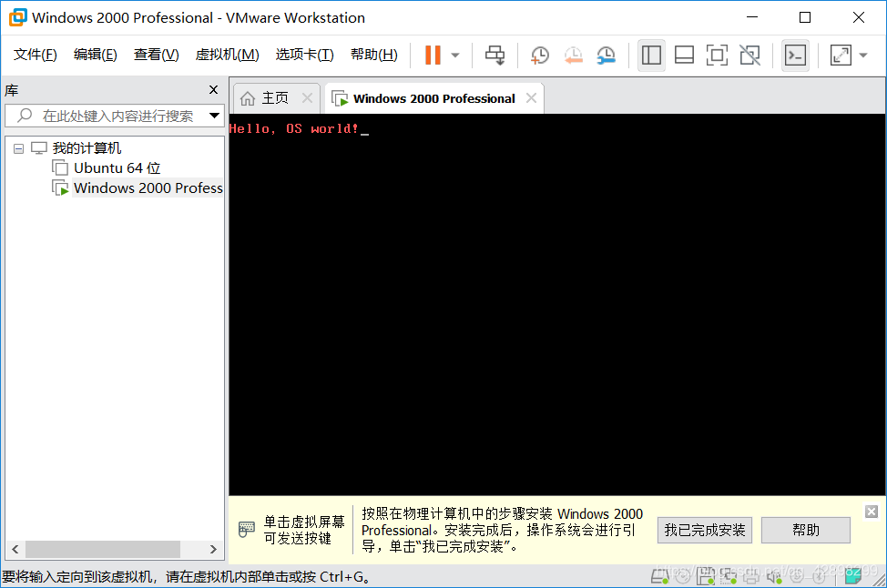Toggle the console view button

point(795,55)
